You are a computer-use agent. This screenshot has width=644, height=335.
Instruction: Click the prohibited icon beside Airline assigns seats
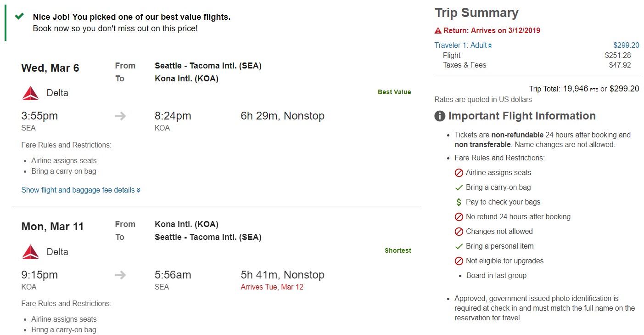point(459,173)
